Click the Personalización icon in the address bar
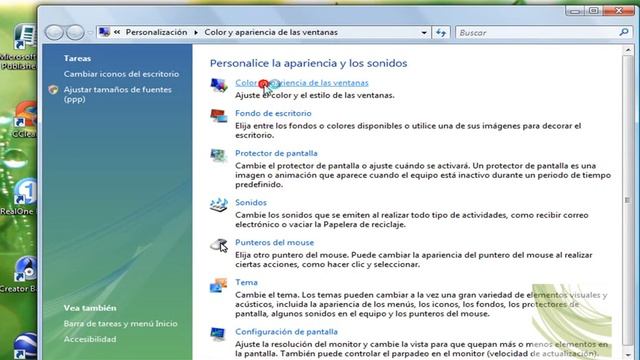This screenshot has height=360, width=640. coord(104,32)
